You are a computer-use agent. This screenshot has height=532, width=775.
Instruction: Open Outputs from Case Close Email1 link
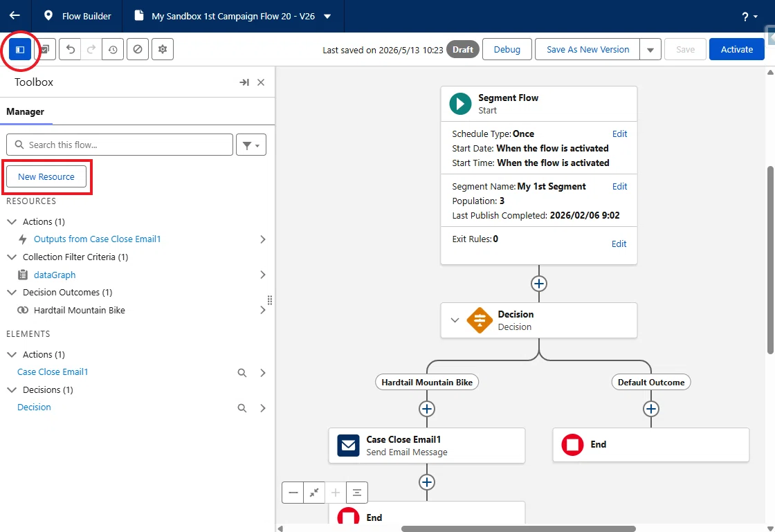coord(98,239)
